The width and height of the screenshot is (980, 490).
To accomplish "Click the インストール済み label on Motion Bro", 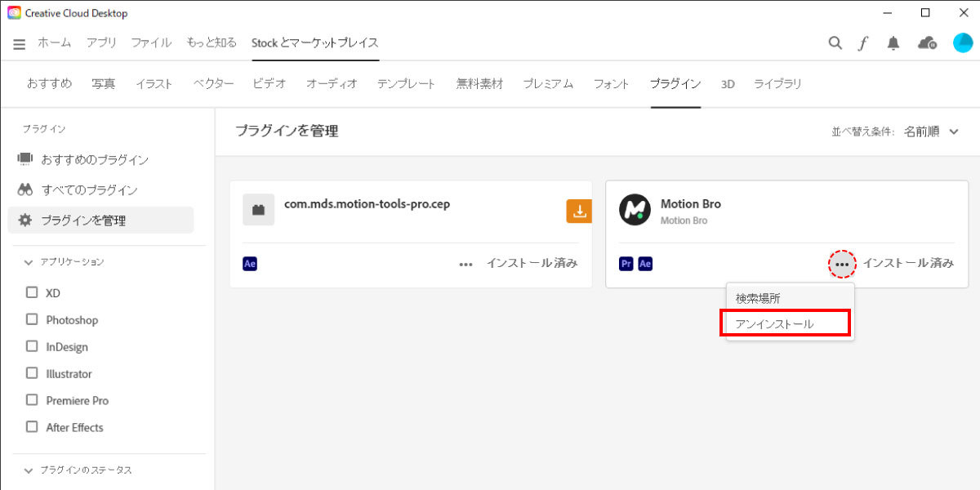I will [908, 263].
